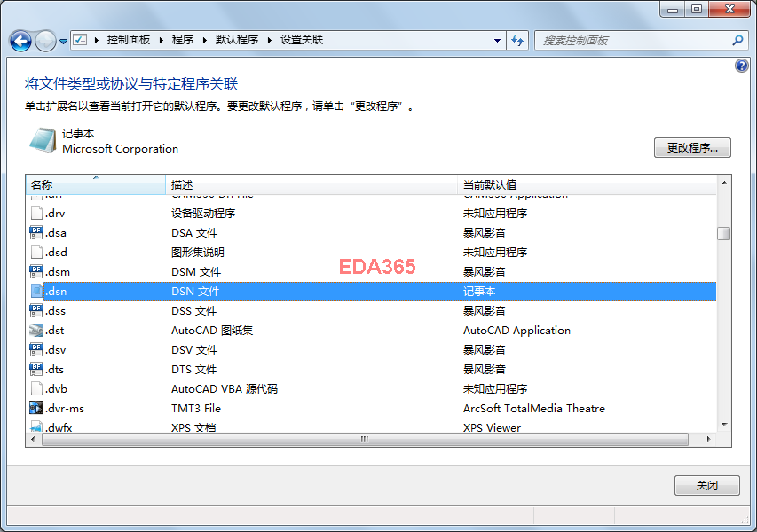
Task: Expand the arrow after 默认程序
Action: tap(270, 40)
